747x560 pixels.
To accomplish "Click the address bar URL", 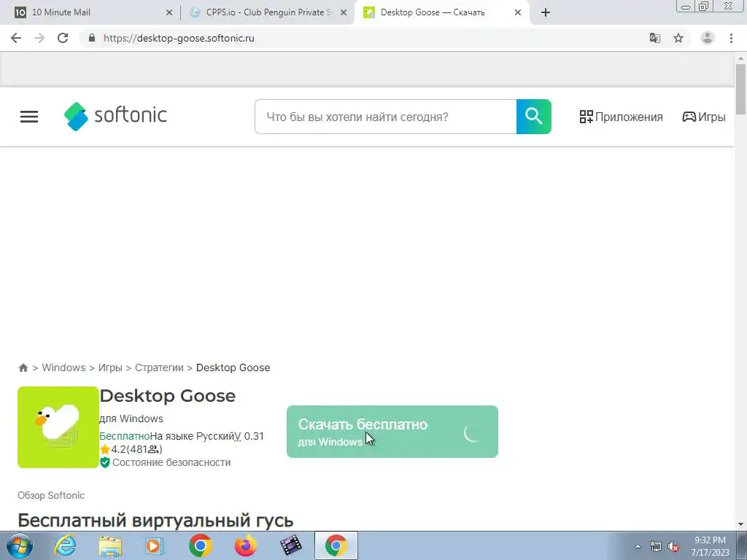I will 179,38.
